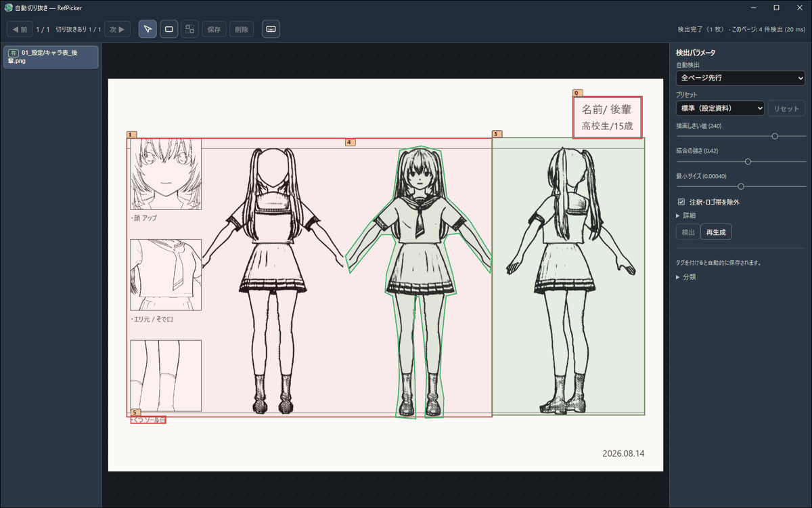Select crop region label 1

pos(131,135)
